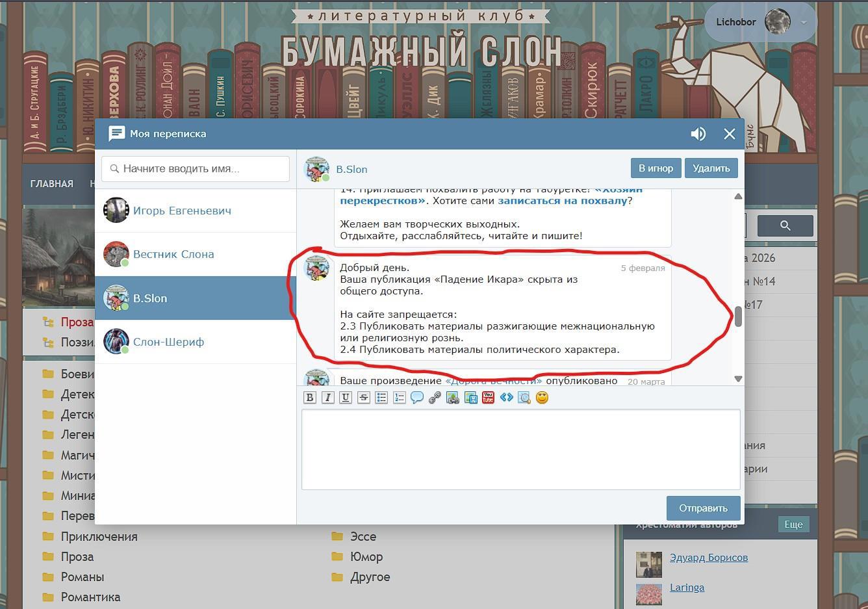Open the ГЛАВНАЯ navigation menu item
Screen dimensions: 868x609
[x=52, y=184]
